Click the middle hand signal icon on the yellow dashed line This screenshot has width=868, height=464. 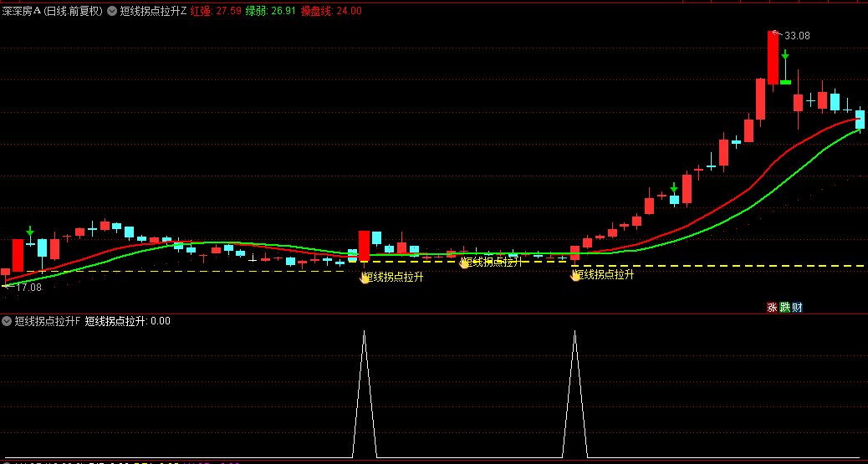click(x=464, y=263)
